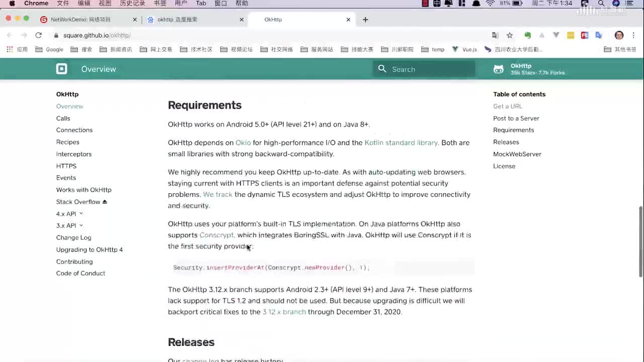Open Stack Overflow sidebar link
Screen dimensions: 644x362
click(82, 202)
